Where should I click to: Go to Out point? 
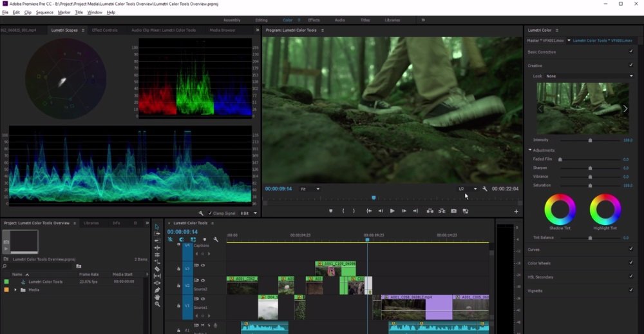pos(415,211)
